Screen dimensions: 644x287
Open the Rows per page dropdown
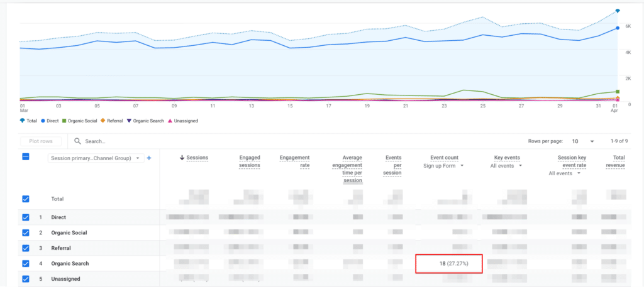(583, 141)
